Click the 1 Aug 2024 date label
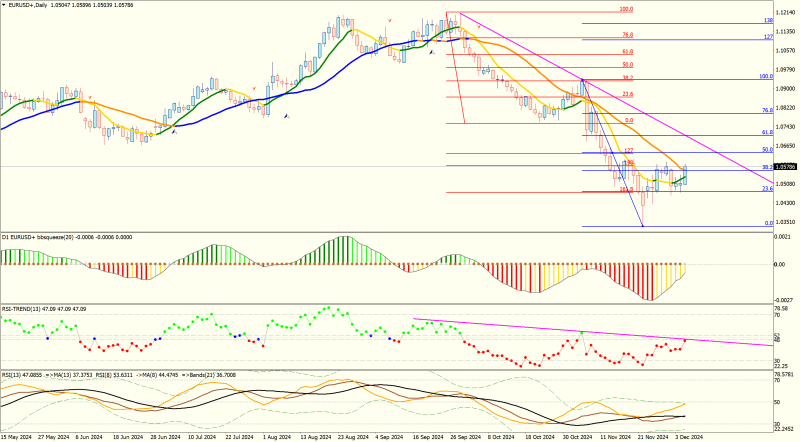The image size is (800, 442). point(277,437)
